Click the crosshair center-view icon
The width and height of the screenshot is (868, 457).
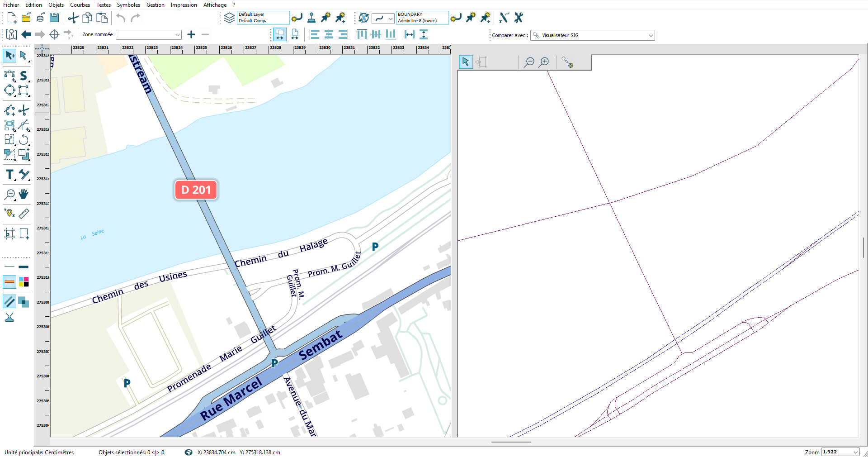click(54, 34)
